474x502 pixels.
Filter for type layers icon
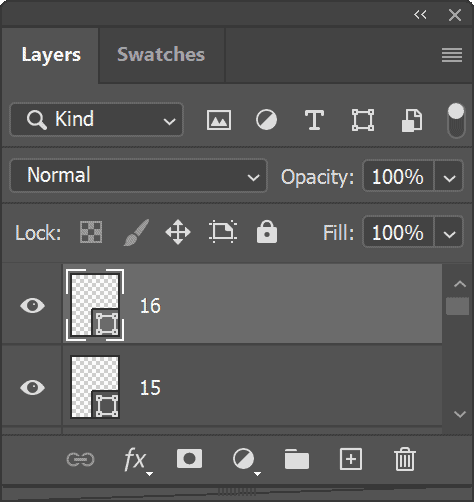click(314, 120)
